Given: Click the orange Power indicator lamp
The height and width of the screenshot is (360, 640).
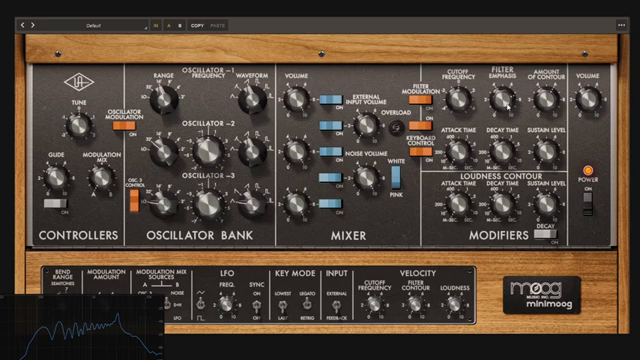Looking at the screenshot, I should [588, 170].
